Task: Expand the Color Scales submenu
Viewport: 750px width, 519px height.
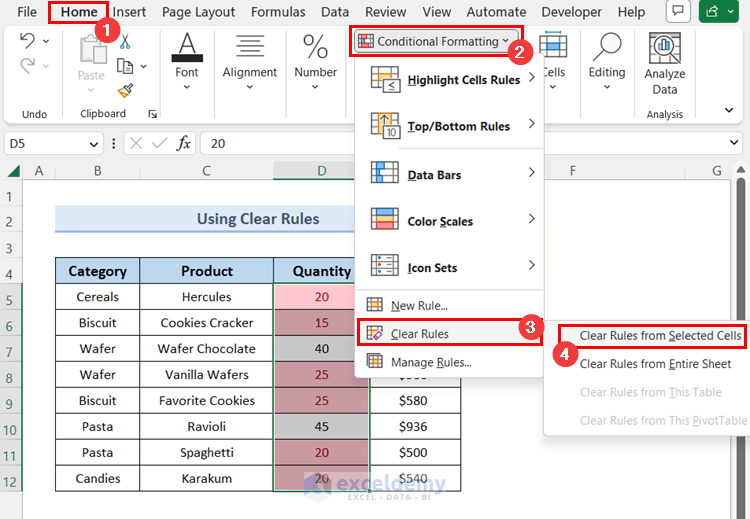Action: [x=452, y=221]
